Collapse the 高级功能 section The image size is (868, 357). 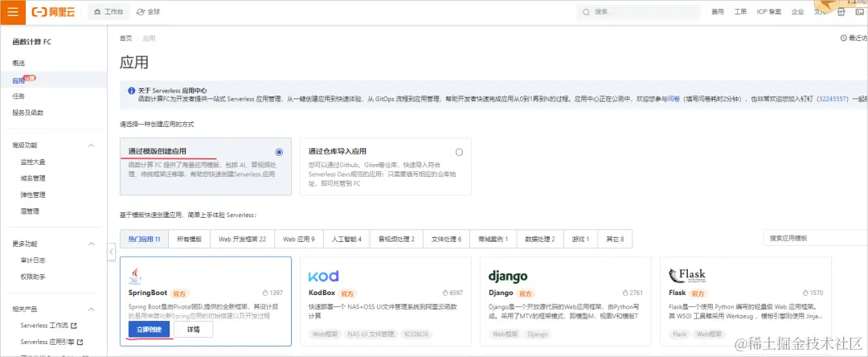click(92, 146)
